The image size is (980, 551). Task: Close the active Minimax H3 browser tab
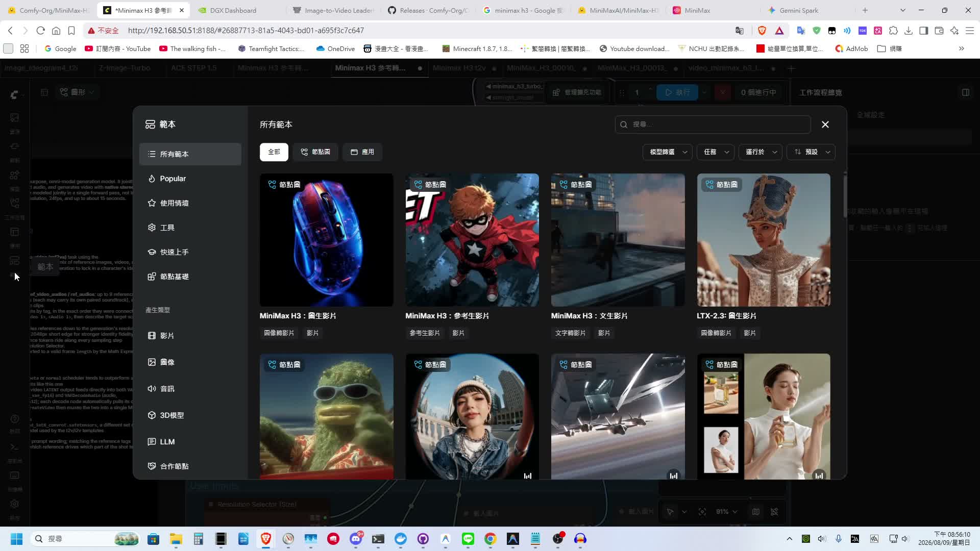(182, 10)
